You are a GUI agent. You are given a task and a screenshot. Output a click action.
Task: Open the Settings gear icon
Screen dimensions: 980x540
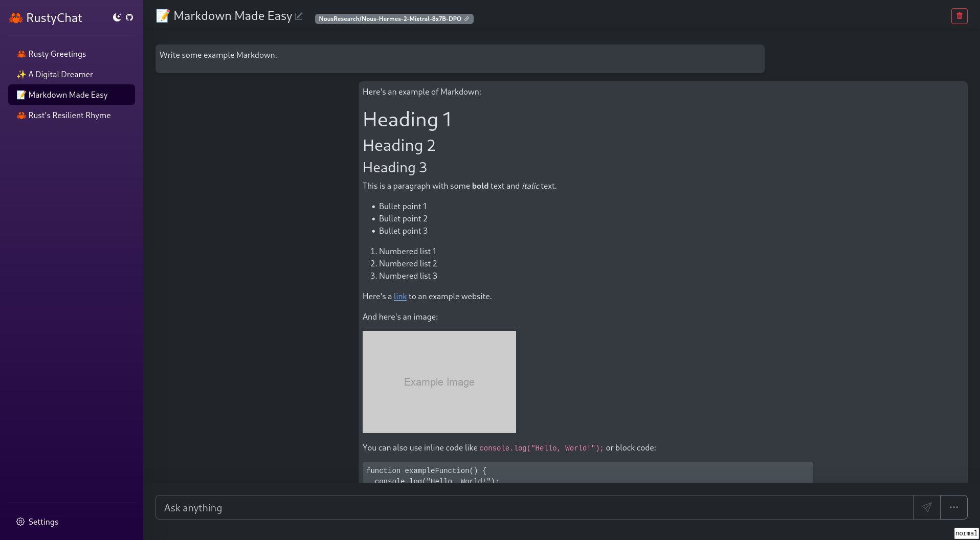point(20,522)
